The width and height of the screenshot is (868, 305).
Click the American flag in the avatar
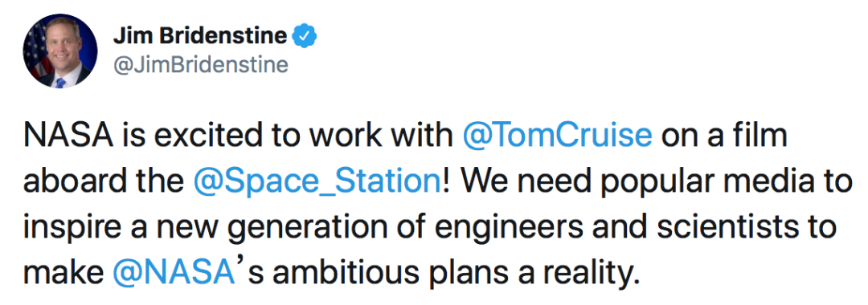(35, 52)
